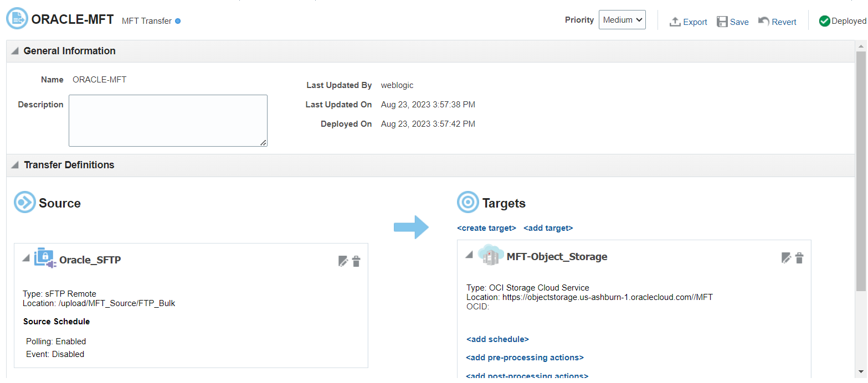
Task: Open the Priority dropdown
Action: click(622, 20)
